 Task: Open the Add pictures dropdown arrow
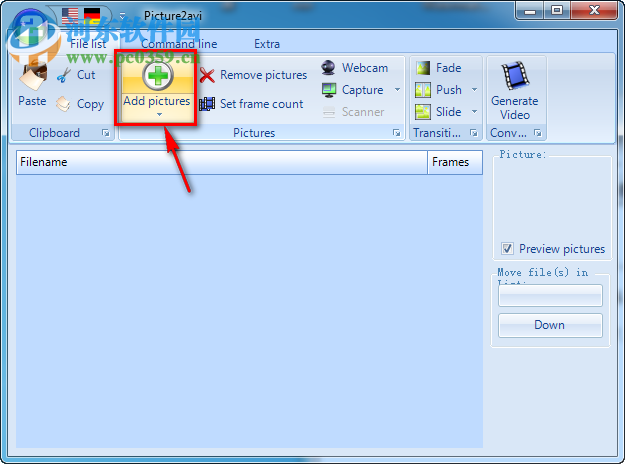159,114
